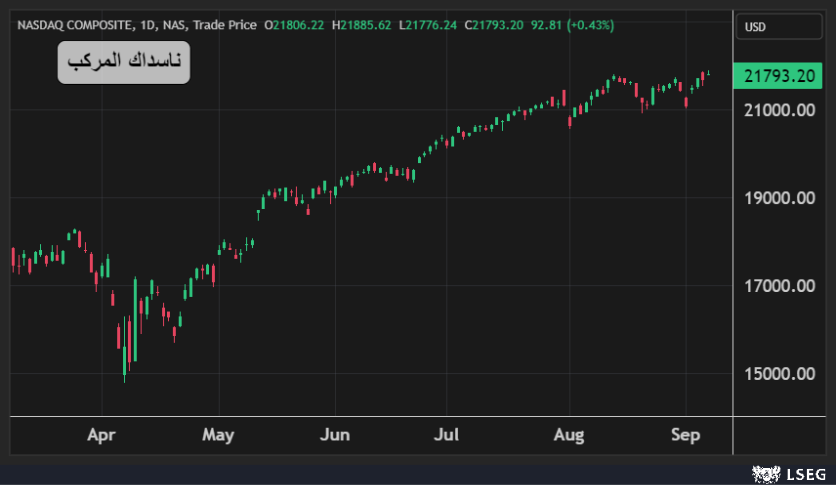
Task: Click the Arabic Nasdaq Composite label box
Action: tap(123, 63)
